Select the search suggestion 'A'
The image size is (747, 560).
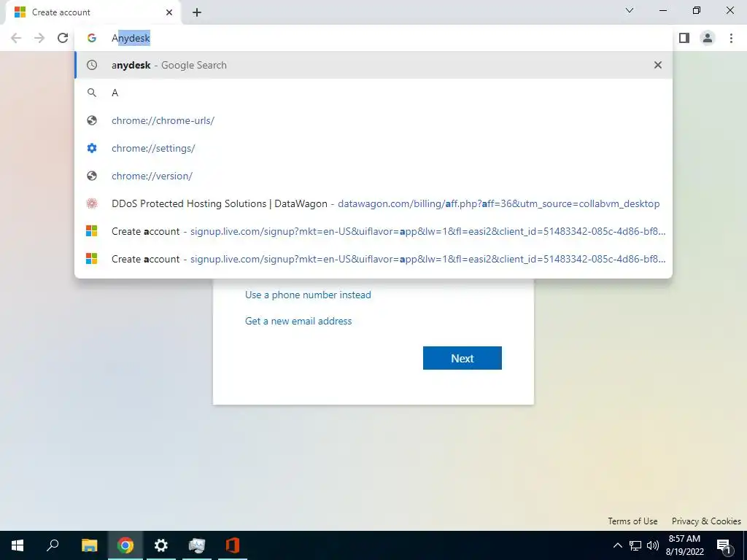tap(373, 93)
